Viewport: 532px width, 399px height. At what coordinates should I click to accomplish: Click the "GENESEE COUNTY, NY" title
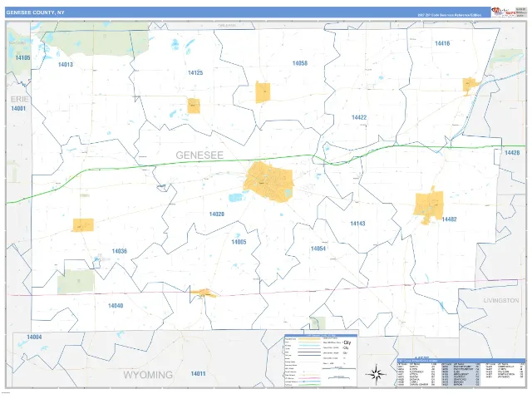pyautogui.click(x=35, y=12)
